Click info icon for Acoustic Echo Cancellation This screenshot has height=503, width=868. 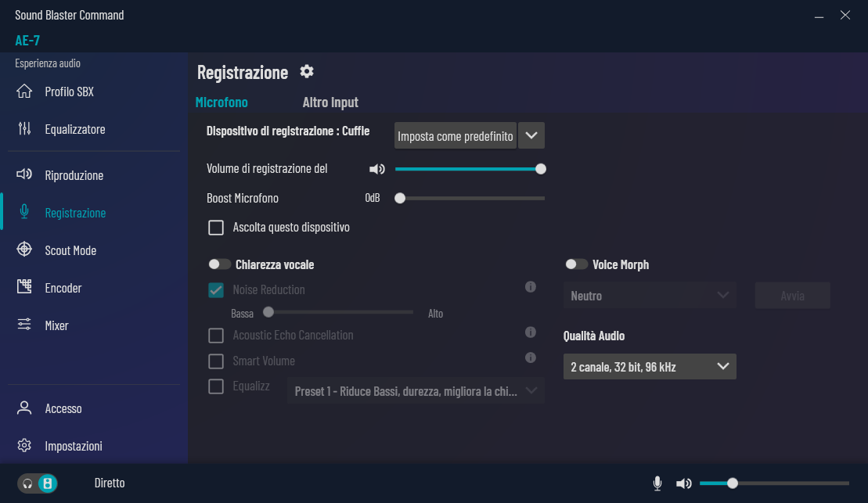coord(531,332)
